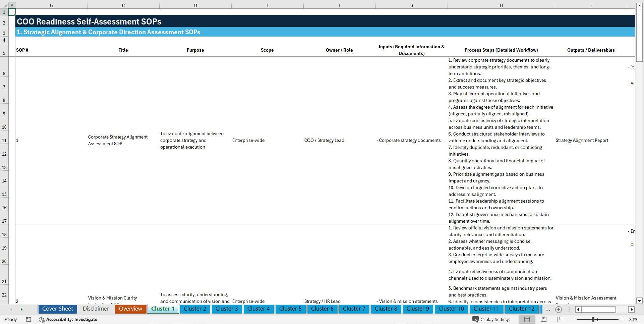Screen dimensions: 644x324
Task: Open the Overview sheet
Action: [x=130, y=309]
